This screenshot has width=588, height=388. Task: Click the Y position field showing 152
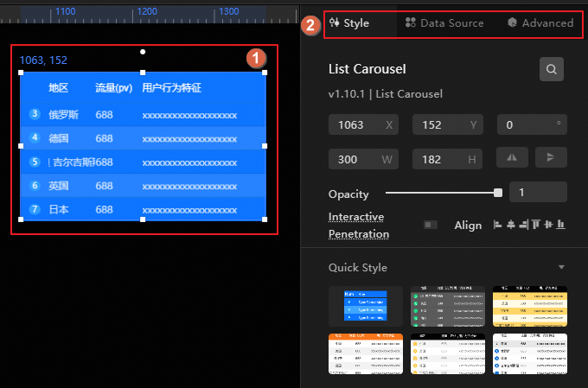447,124
